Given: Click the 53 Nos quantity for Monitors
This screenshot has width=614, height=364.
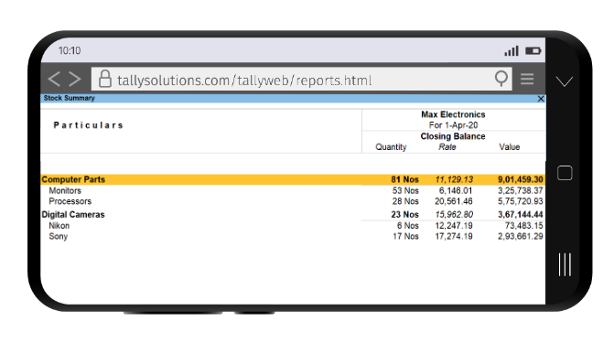Looking at the screenshot, I should point(405,190).
